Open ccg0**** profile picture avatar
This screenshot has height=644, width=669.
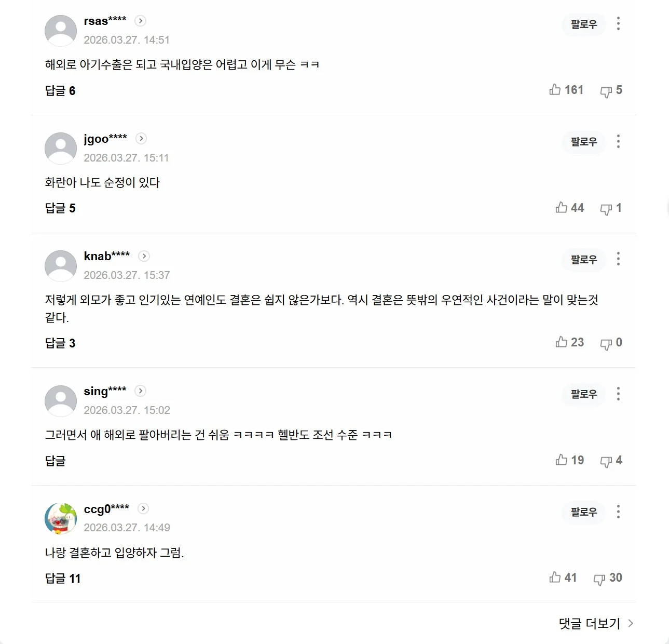pos(61,518)
